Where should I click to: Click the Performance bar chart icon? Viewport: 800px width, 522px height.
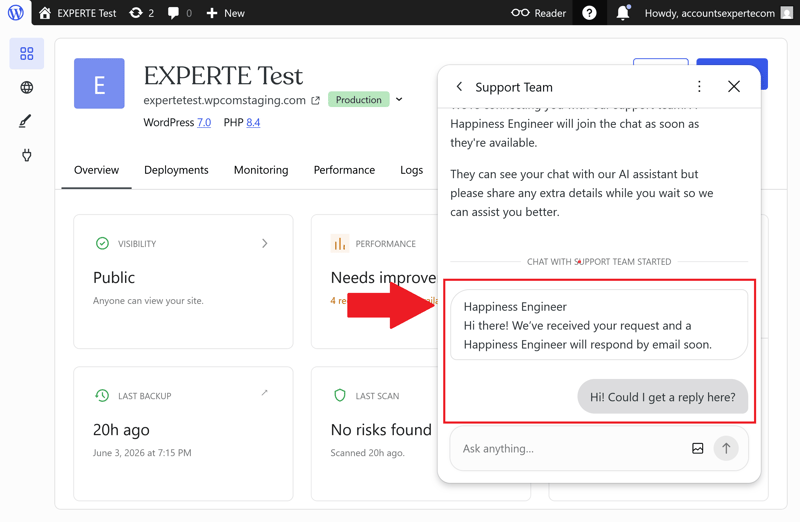point(339,243)
